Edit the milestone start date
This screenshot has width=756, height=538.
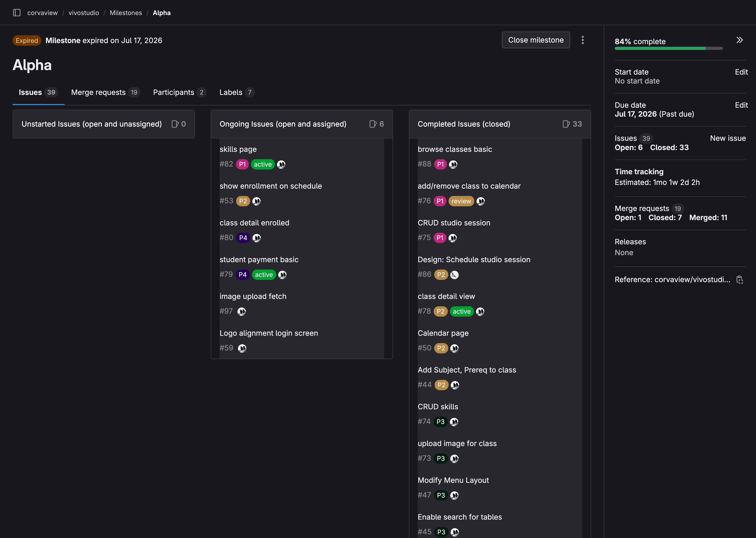(x=741, y=72)
